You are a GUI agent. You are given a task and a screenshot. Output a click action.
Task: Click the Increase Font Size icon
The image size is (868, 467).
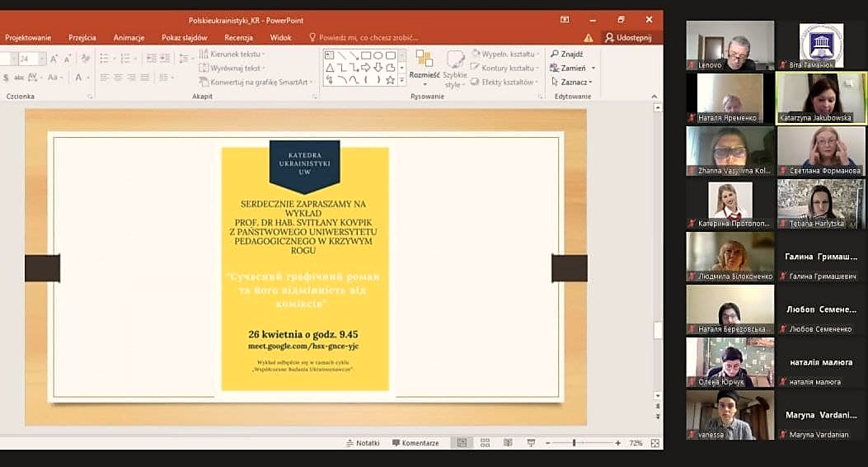click(54, 59)
